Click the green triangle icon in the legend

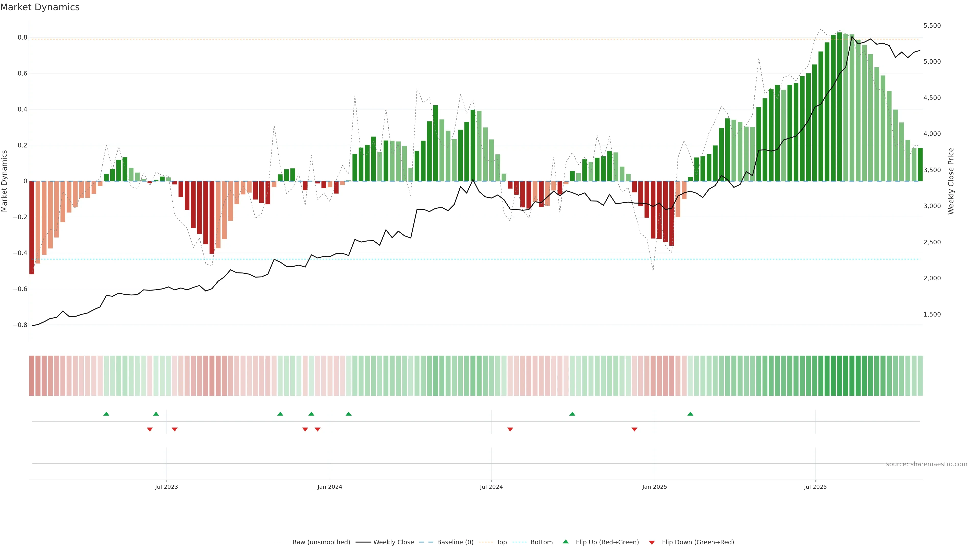pyautogui.click(x=566, y=542)
